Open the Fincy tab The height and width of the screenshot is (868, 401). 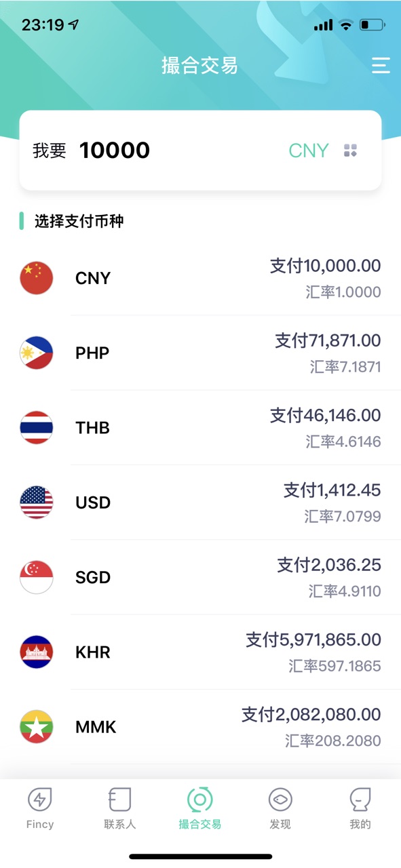(40, 809)
